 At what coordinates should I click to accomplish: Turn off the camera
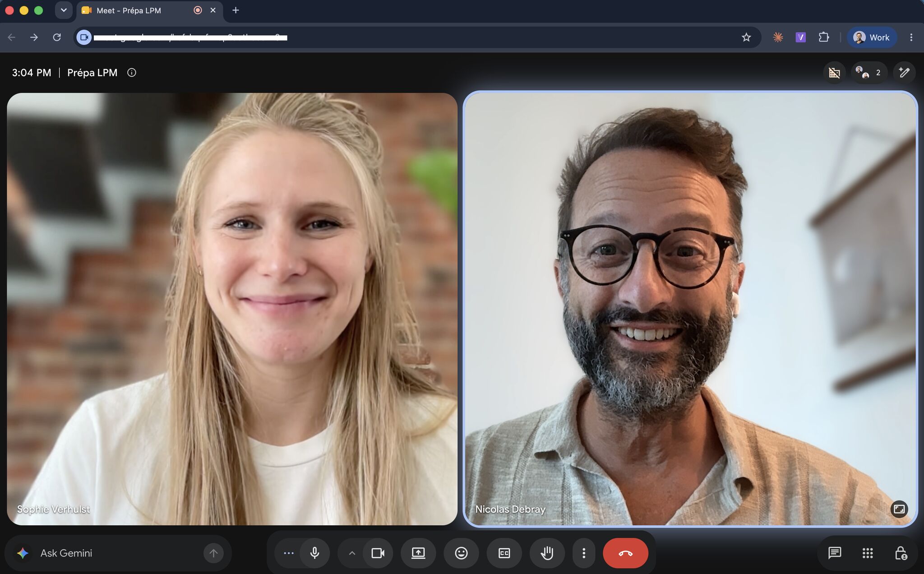(378, 553)
